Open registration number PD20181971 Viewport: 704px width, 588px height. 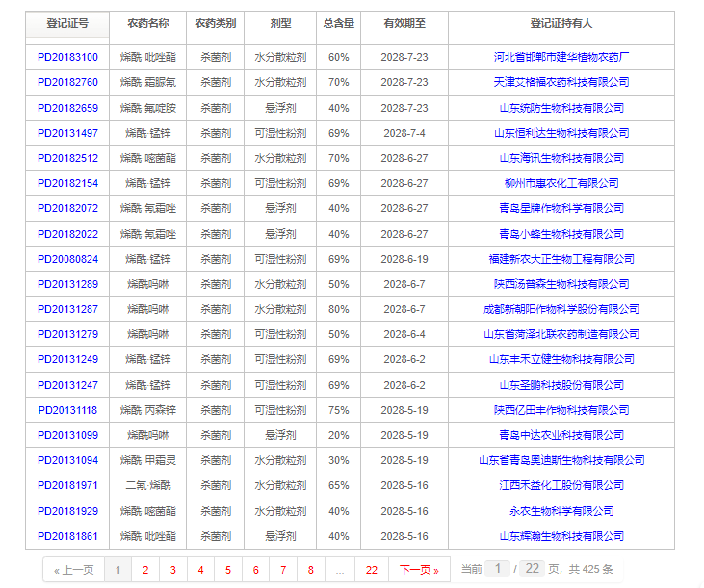tap(67, 486)
